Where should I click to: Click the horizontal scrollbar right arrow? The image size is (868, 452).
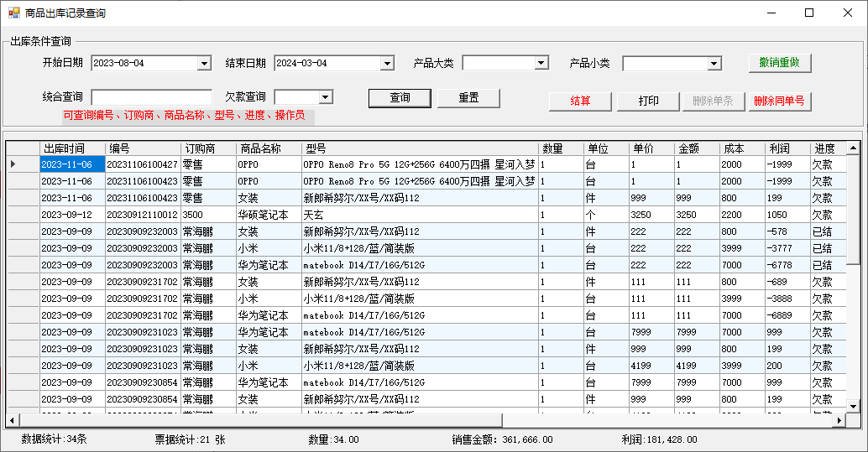(x=840, y=420)
